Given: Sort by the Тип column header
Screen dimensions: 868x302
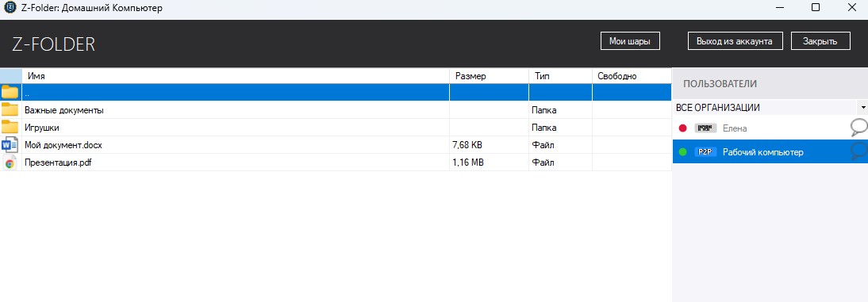Looking at the screenshot, I should click(560, 76).
